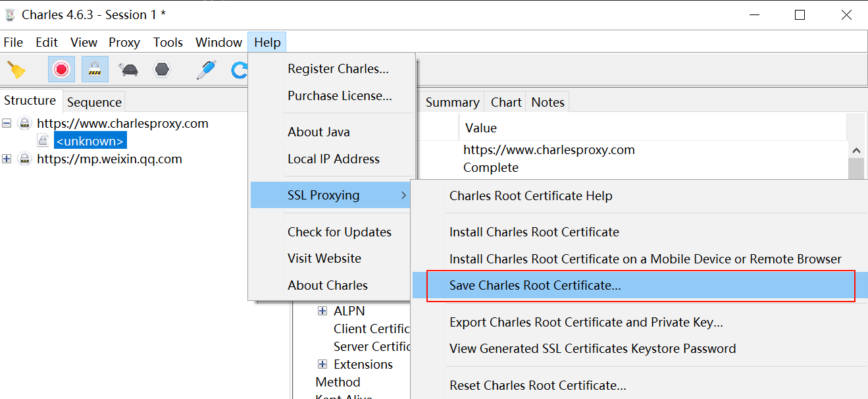Toggle breakpoints with the hexagon icon
The height and width of the screenshot is (399, 868).
(162, 69)
